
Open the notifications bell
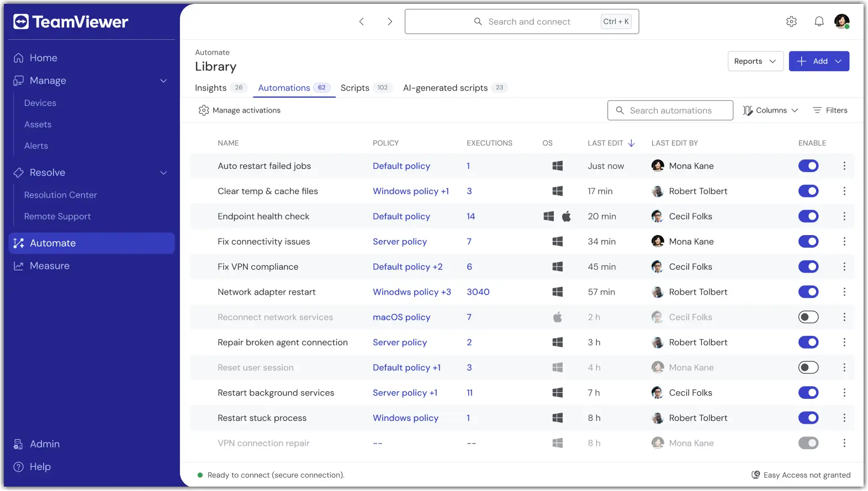(819, 22)
